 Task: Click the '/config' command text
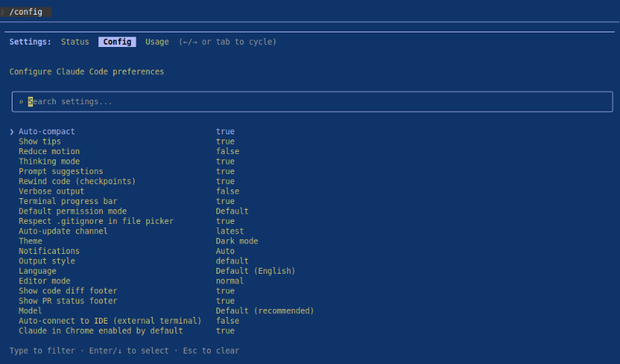[26, 12]
